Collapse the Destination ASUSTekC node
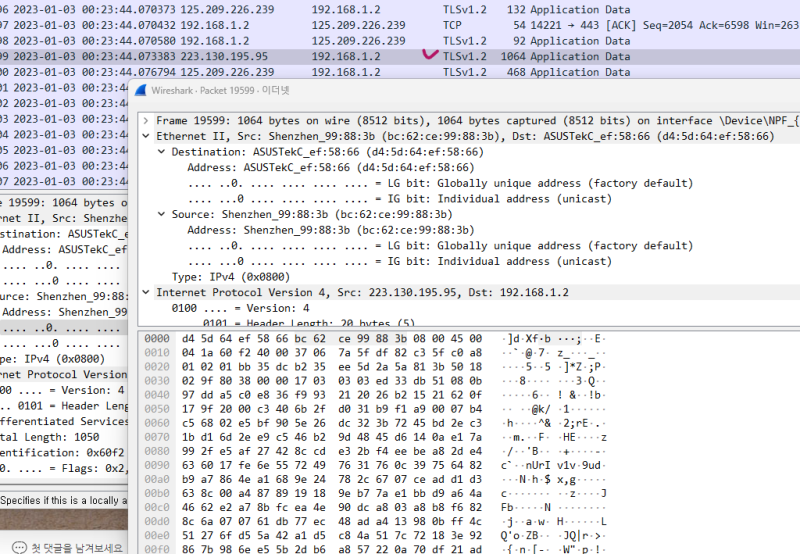The image size is (800, 554). pos(161,152)
